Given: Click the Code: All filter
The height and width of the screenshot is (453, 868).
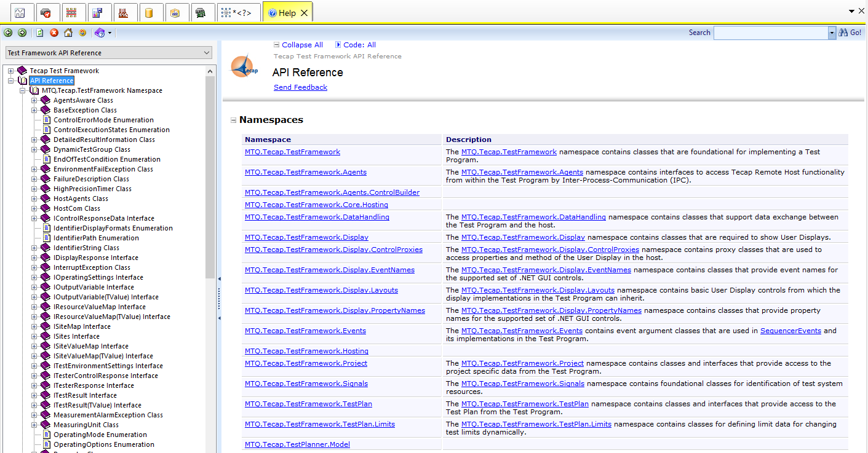Looking at the screenshot, I should click(x=356, y=45).
